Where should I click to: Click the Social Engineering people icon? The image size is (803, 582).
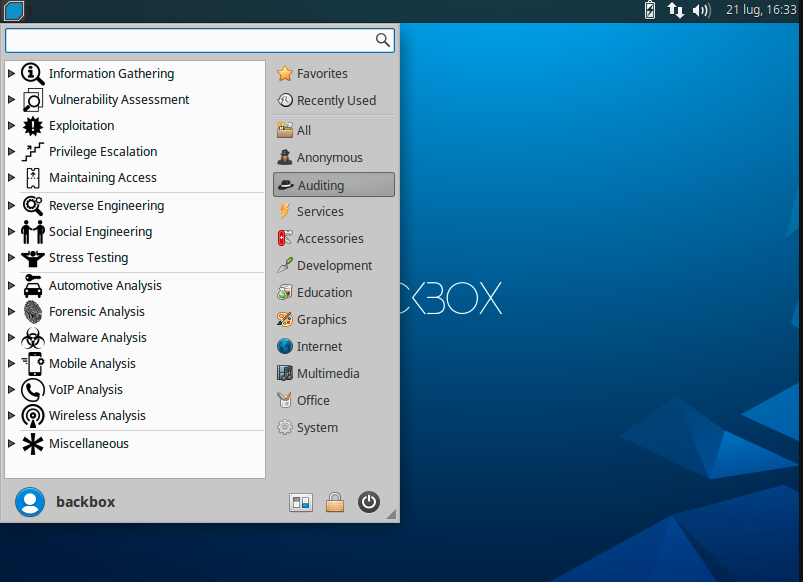tap(33, 232)
